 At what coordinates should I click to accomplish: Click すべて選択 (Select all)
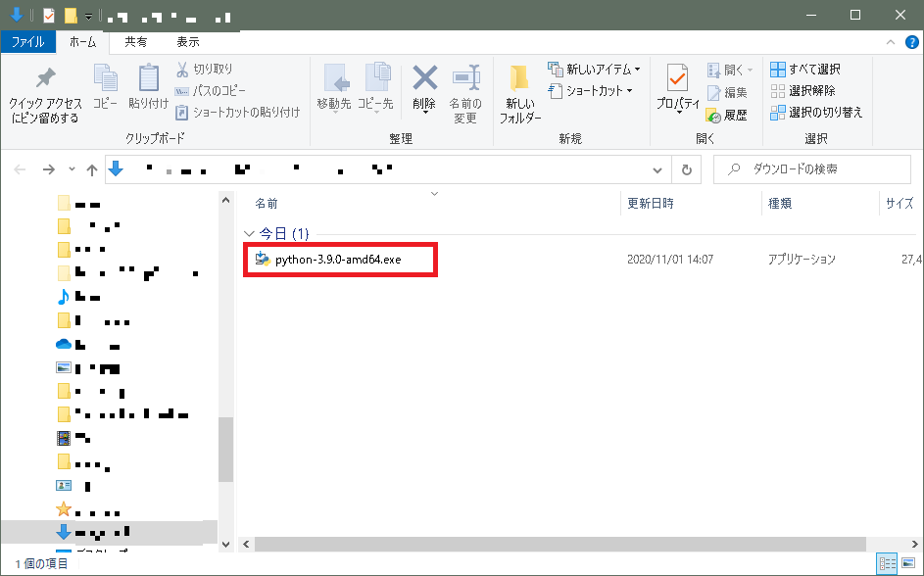(805, 70)
